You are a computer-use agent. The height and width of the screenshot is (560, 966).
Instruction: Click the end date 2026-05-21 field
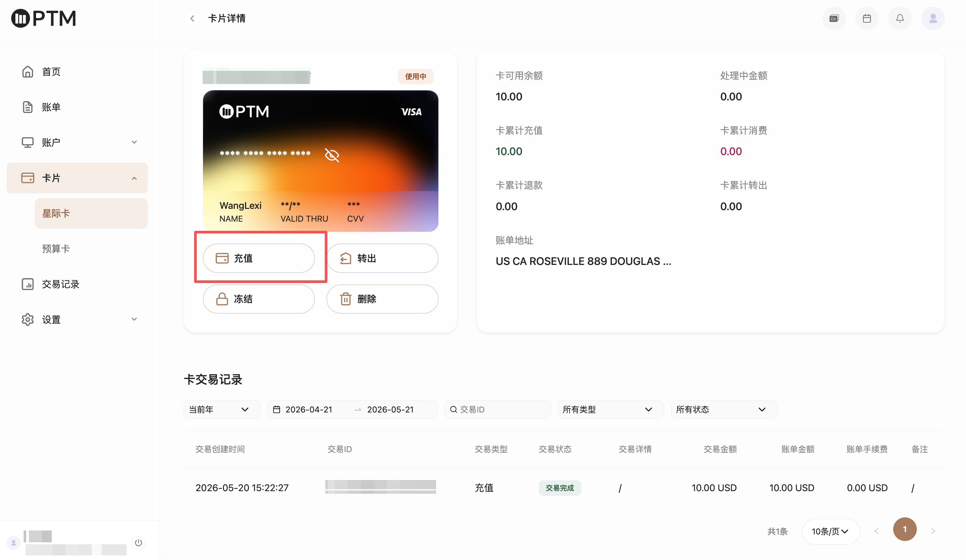click(390, 409)
